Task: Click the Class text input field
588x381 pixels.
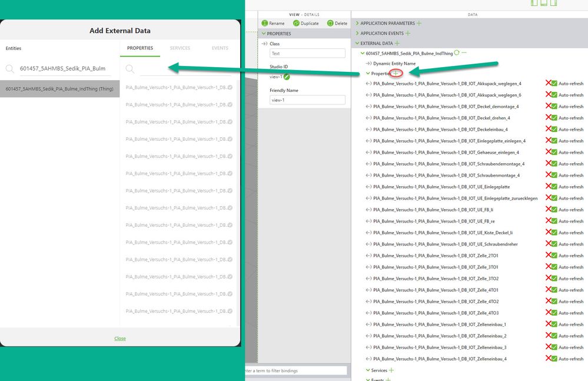Action: click(x=307, y=53)
